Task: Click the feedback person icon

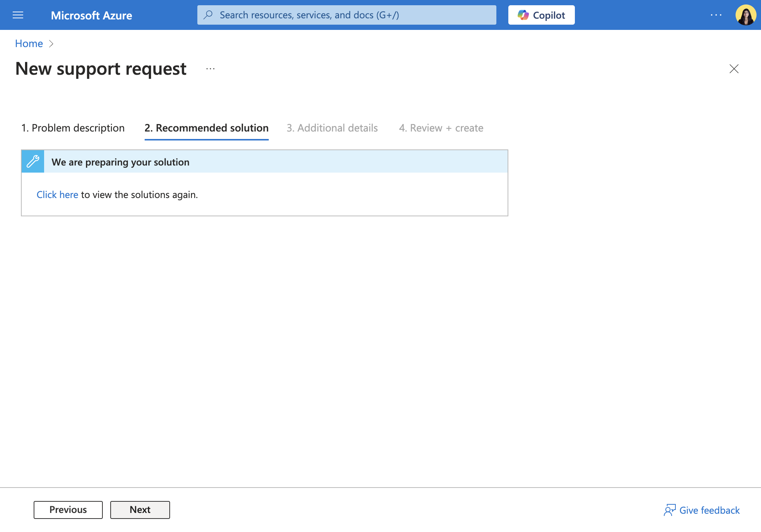Action: 669,510
